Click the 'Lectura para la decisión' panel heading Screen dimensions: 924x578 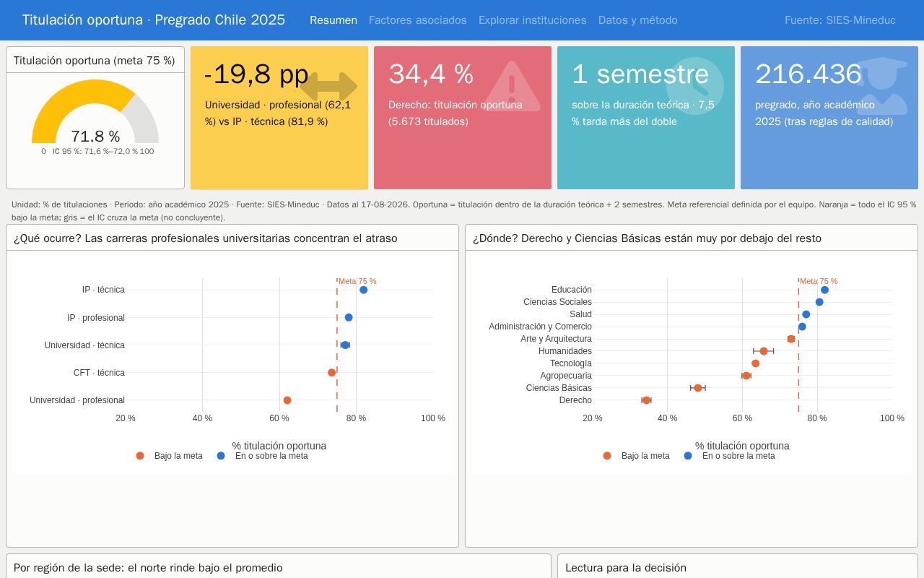click(x=626, y=568)
